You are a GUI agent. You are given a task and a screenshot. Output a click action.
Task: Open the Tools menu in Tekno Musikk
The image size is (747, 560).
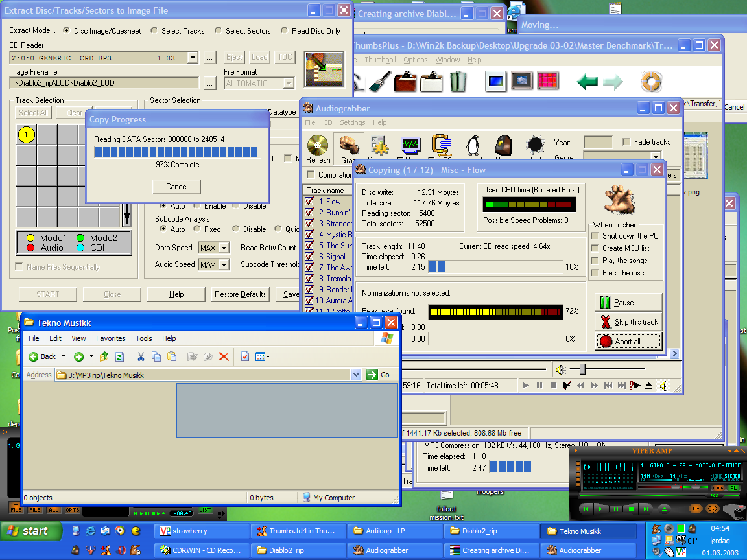144,338
